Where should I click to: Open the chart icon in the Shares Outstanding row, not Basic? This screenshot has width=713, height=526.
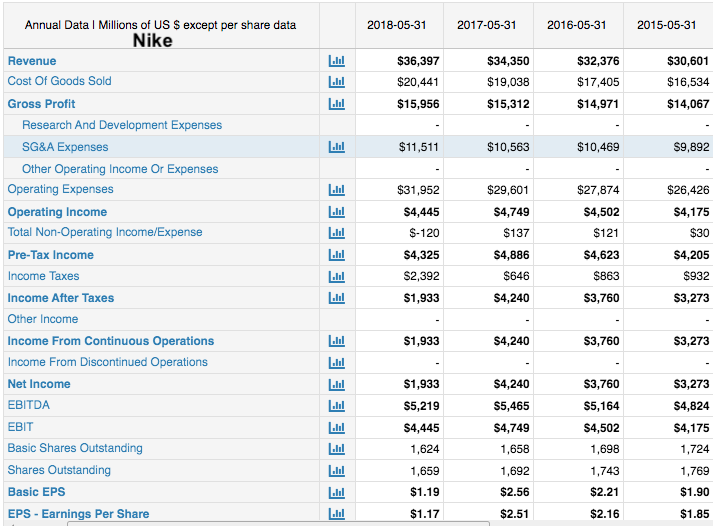click(336, 471)
